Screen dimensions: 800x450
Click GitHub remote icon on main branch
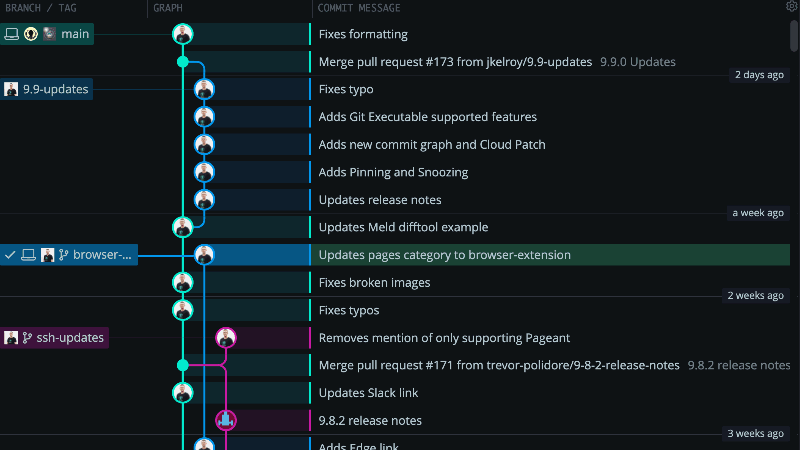(x=31, y=34)
